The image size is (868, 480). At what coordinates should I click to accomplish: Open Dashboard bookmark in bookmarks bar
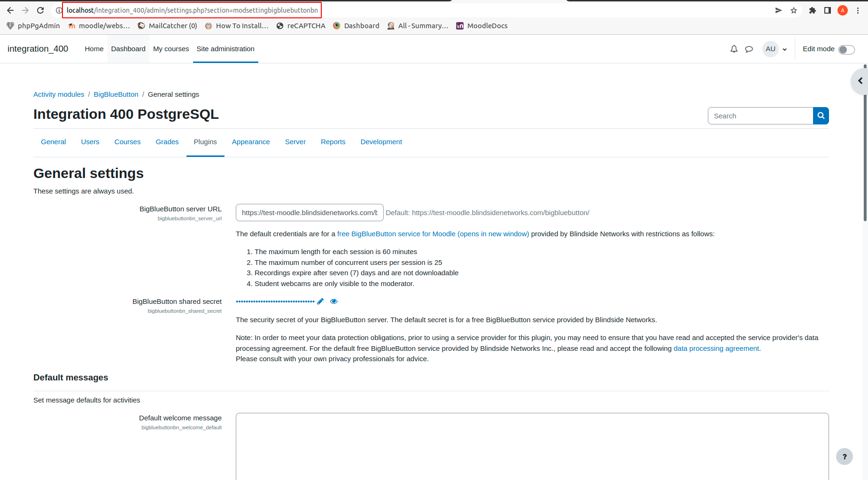click(356, 26)
